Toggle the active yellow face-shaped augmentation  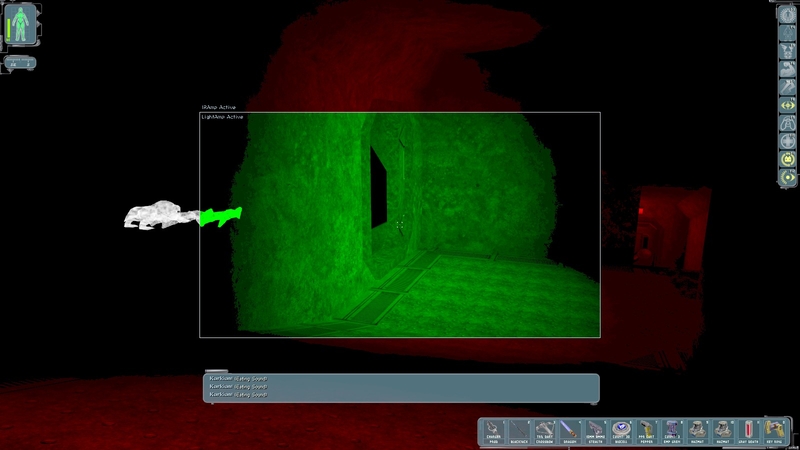(x=787, y=159)
